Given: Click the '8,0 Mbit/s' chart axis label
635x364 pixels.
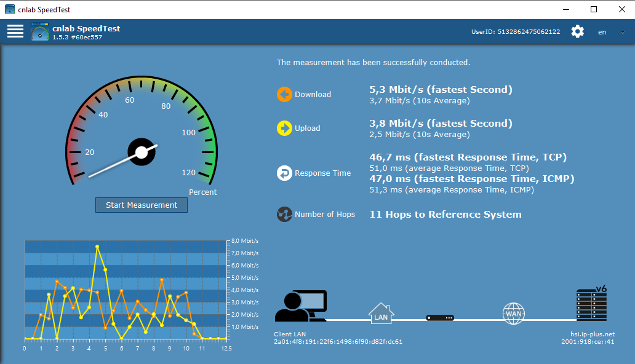Looking at the screenshot, I should coord(245,241).
